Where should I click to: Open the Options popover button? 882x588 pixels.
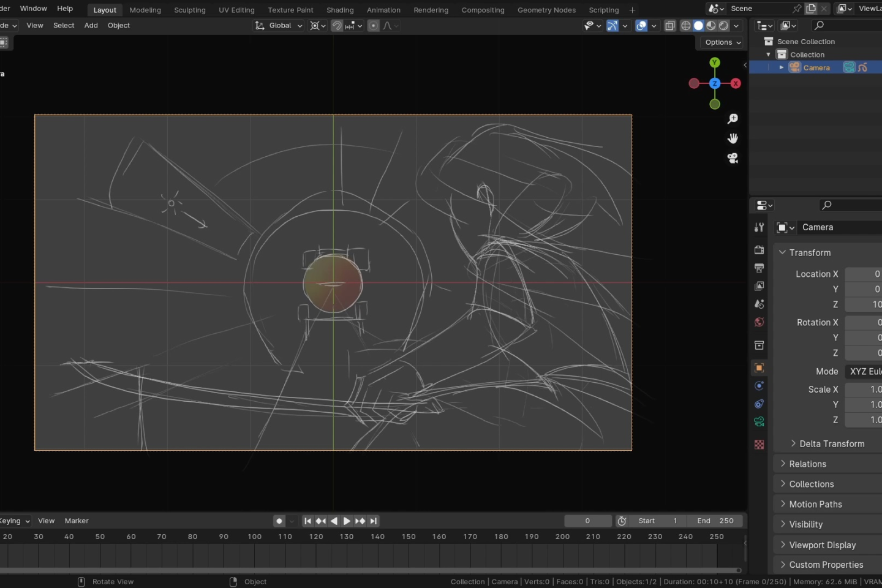tap(723, 42)
